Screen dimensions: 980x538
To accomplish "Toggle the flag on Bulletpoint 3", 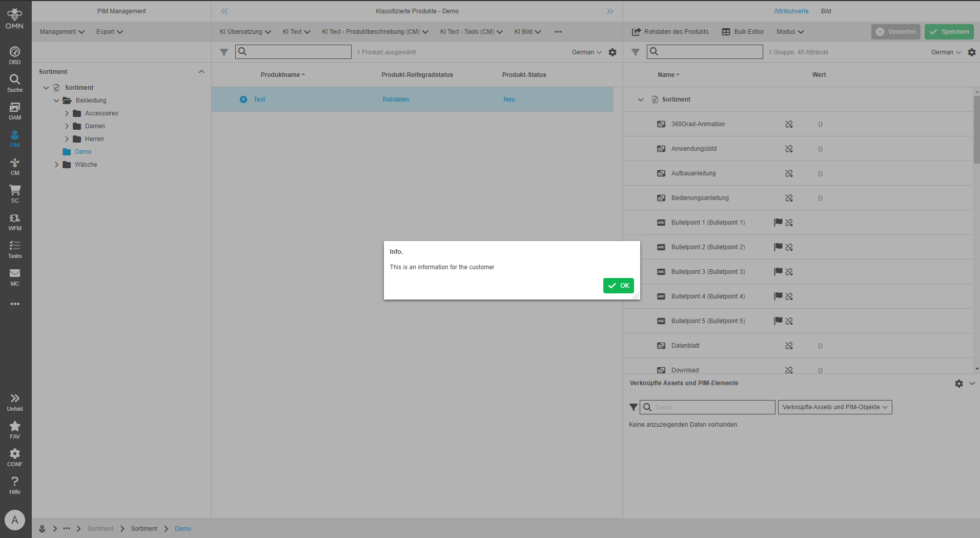I will (778, 271).
